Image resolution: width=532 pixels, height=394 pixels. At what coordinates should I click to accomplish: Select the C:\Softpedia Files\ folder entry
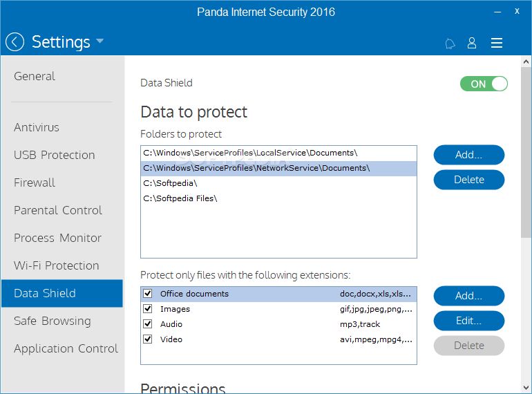pyautogui.click(x=180, y=198)
